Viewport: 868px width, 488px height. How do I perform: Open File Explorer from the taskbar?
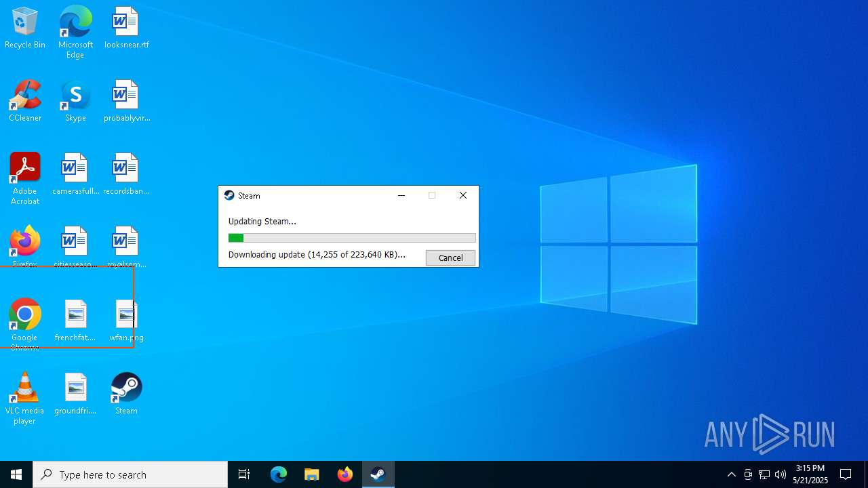312,474
